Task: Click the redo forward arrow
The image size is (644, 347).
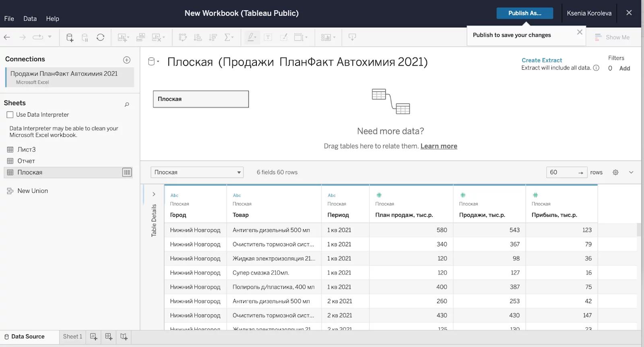Action: click(x=23, y=37)
